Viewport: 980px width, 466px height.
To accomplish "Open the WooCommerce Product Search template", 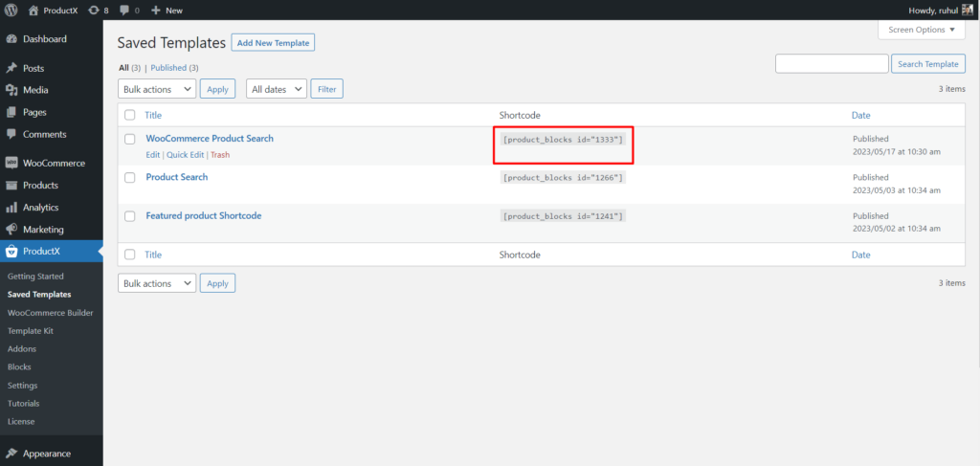I will pos(210,139).
